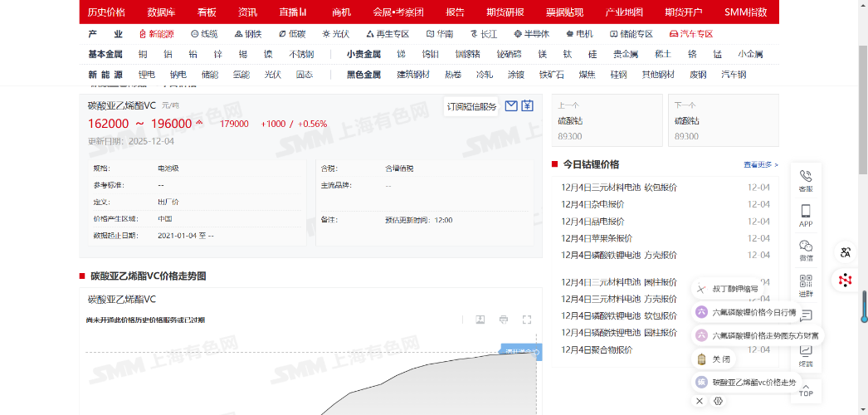Open 资讯 menu item
Viewport: 868px width, 415px height.
pos(247,12)
